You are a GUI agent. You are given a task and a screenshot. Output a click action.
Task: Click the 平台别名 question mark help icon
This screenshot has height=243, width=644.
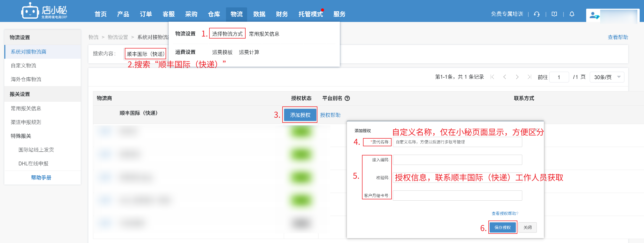(x=347, y=98)
